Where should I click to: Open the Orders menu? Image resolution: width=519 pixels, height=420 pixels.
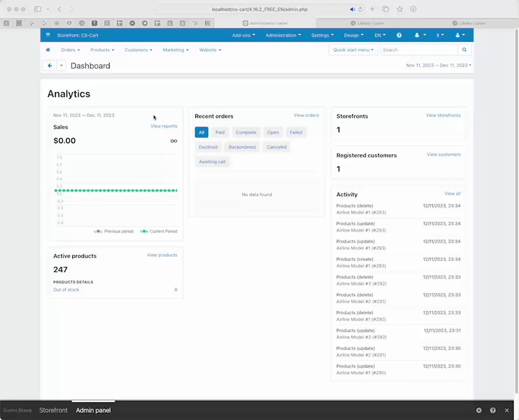(70, 50)
